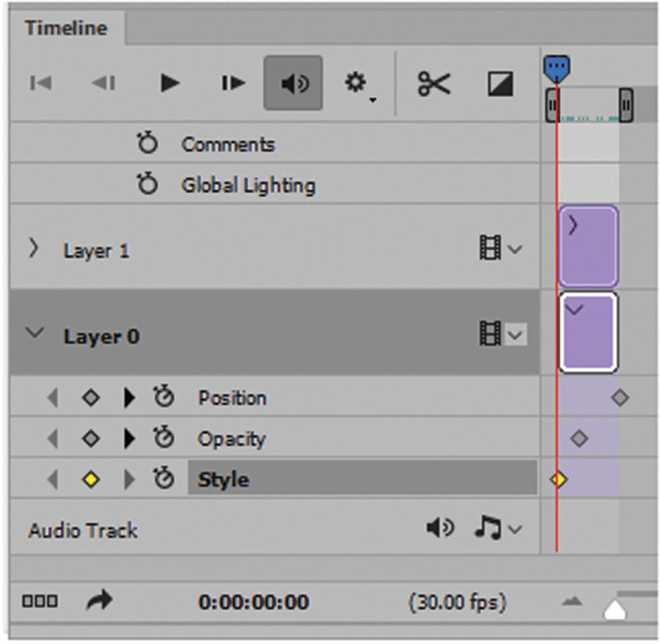Step back to previous frame
This screenshot has width=660, height=644.
[x=103, y=83]
